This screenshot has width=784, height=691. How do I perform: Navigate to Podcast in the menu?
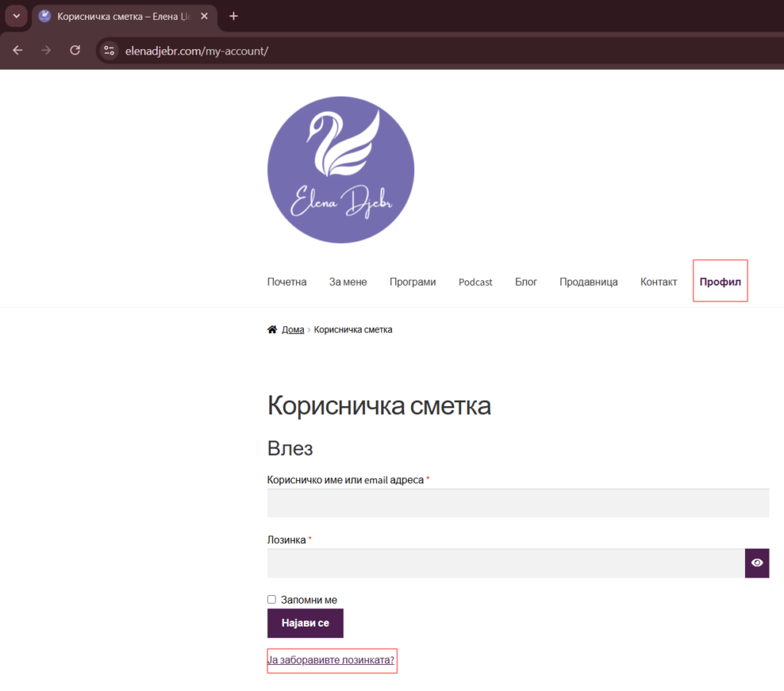[475, 282]
